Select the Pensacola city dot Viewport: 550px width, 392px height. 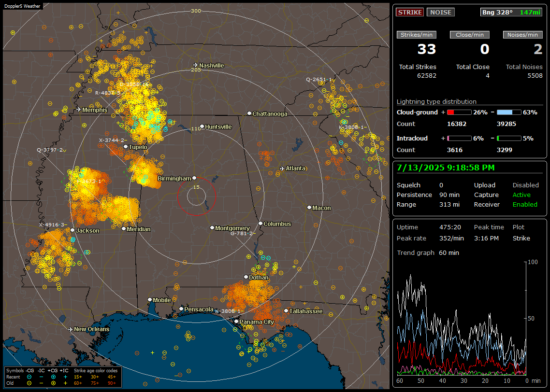(181, 308)
